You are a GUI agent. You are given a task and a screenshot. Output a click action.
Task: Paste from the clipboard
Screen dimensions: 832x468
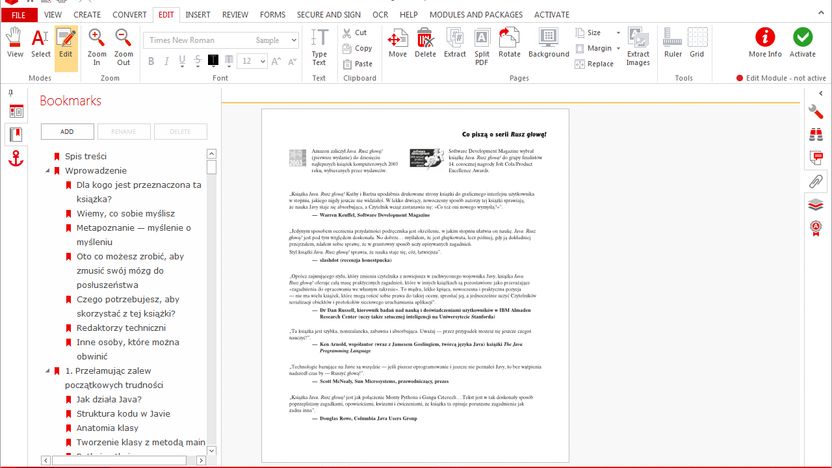pyautogui.click(x=357, y=64)
